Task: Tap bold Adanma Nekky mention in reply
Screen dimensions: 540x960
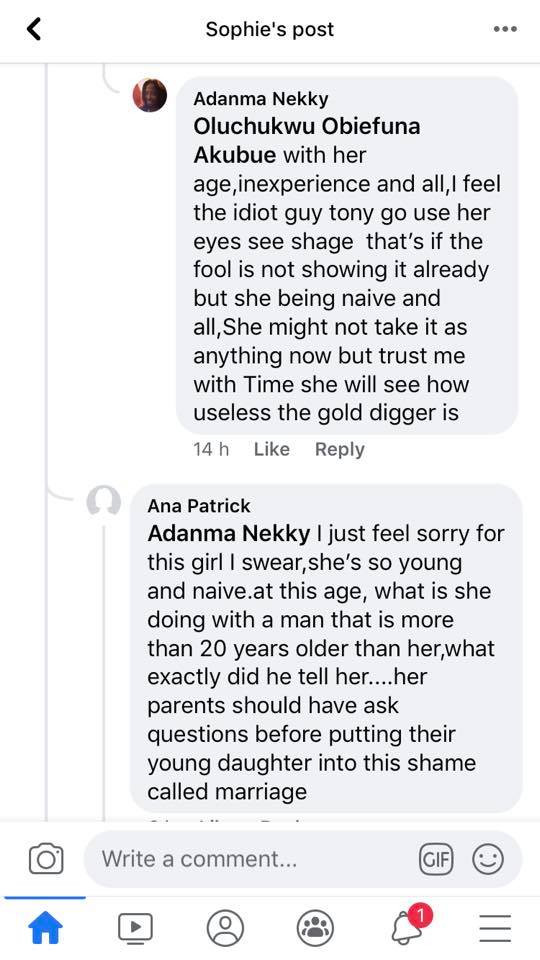Action: [228, 533]
